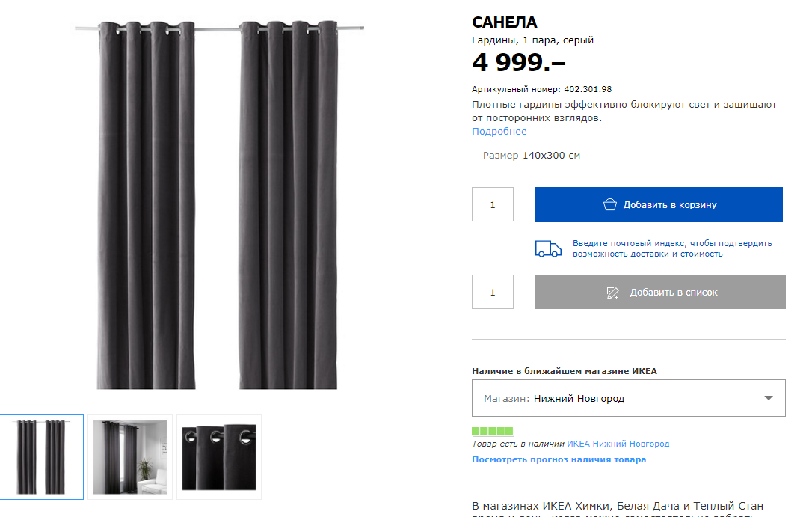Click the delivery truck icon
Image resolution: width=812 pixels, height=517 pixels.
(x=548, y=249)
